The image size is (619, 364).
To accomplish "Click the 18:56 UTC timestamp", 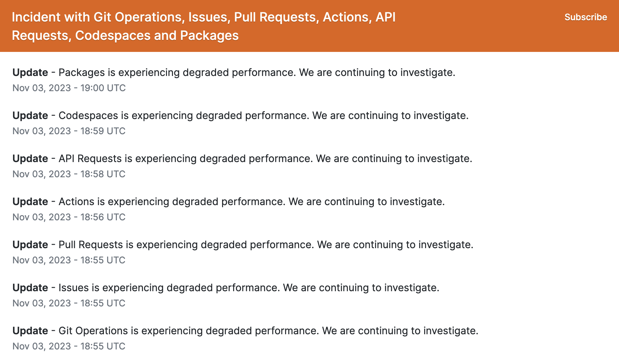I will 69,217.
